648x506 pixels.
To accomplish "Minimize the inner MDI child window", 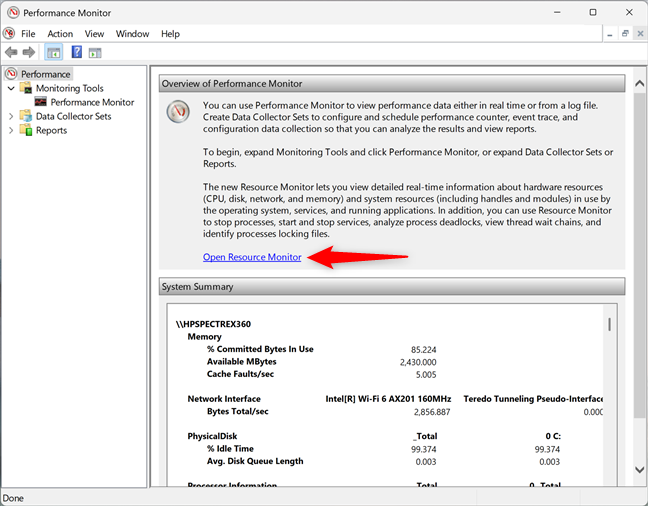I will click(610, 34).
